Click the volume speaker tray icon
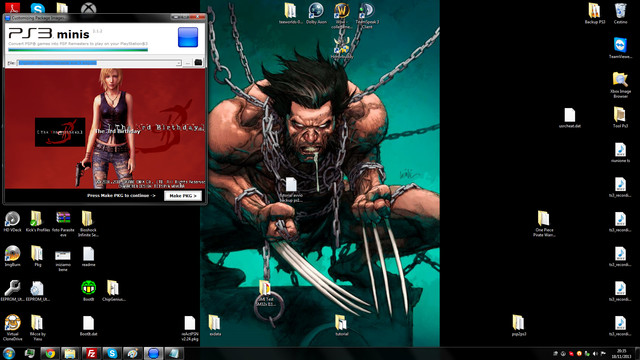Image resolution: width=640 pixels, height=360 pixels. click(595, 353)
